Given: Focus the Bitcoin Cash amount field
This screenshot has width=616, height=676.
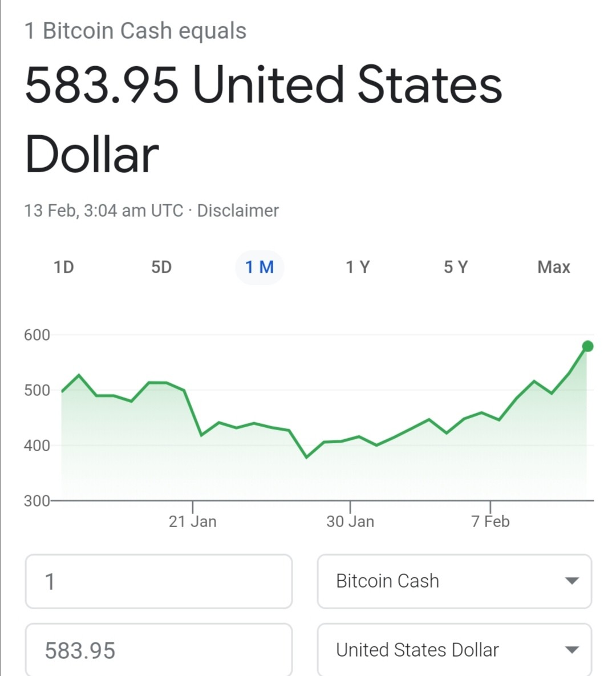Looking at the screenshot, I should [159, 581].
